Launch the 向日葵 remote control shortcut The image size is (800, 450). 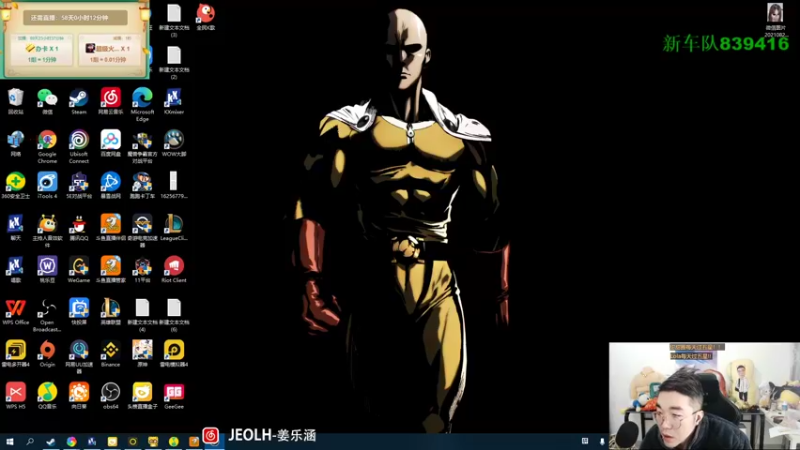click(x=79, y=393)
